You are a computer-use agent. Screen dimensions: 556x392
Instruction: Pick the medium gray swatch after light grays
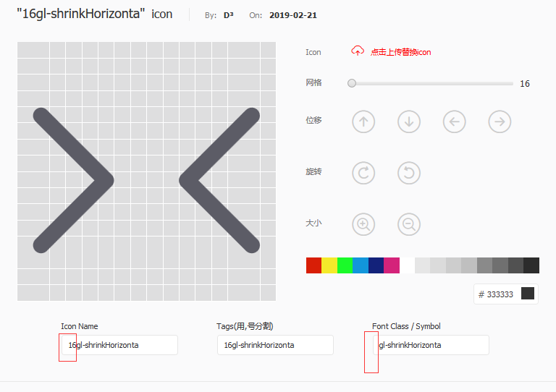point(485,265)
